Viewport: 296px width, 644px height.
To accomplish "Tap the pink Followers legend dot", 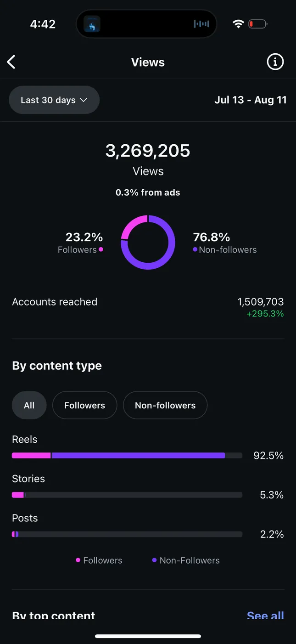I will click(78, 560).
